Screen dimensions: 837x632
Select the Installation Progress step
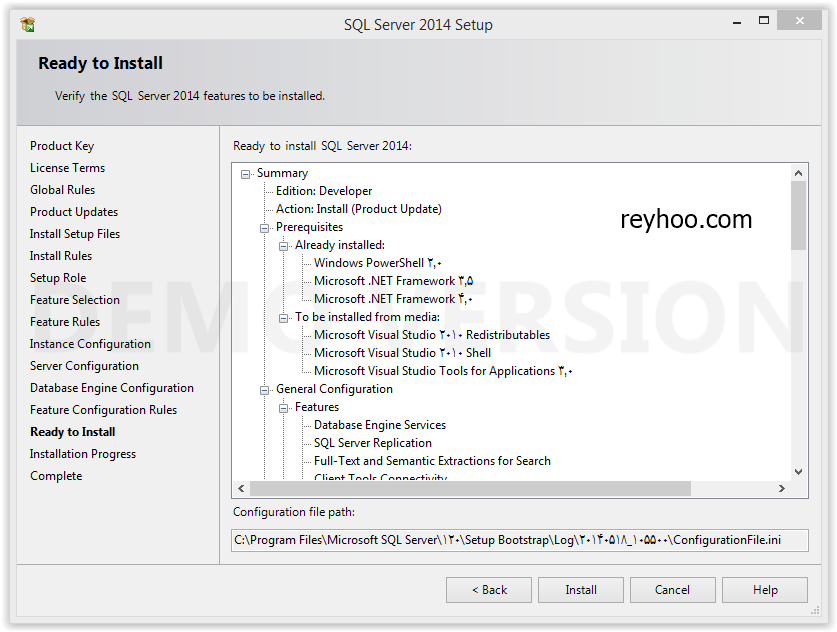click(x=83, y=454)
